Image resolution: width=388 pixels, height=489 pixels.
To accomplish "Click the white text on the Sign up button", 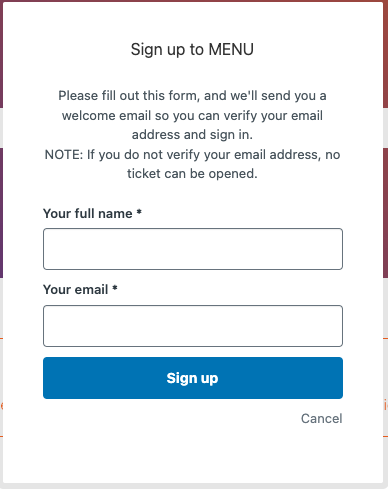I will (192, 378).
